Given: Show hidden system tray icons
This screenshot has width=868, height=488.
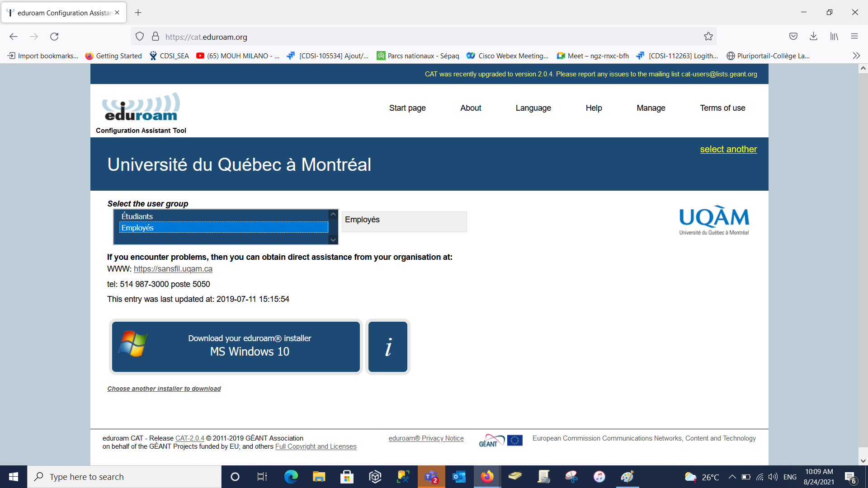Looking at the screenshot, I should (x=732, y=477).
